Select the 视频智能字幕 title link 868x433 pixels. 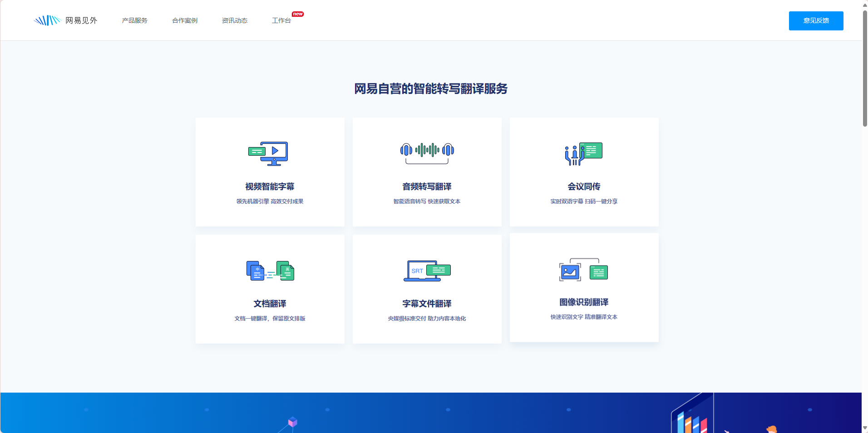click(270, 187)
